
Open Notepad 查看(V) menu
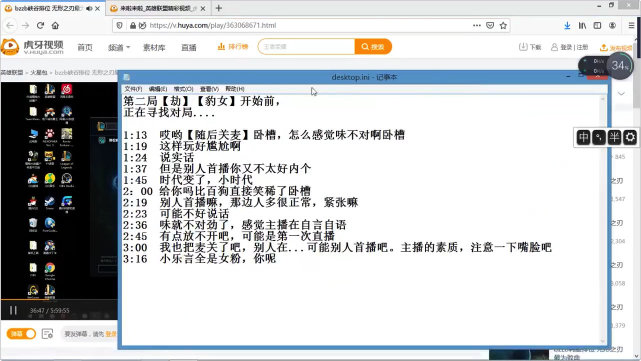209,89
